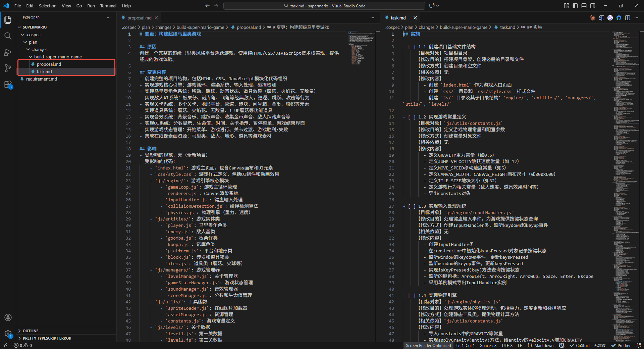This screenshot has width=644, height=349.
Task: Expand the OUTLINE section
Action: (31, 331)
